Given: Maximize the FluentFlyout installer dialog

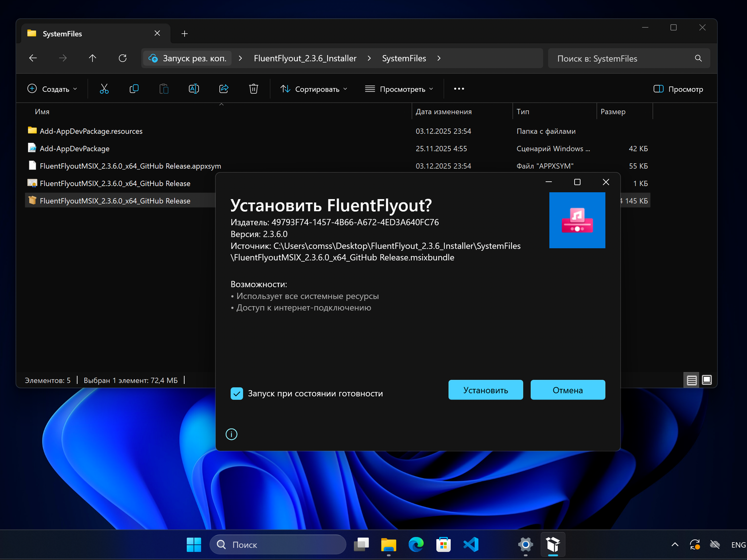Looking at the screenshot, I should point(577,182).
